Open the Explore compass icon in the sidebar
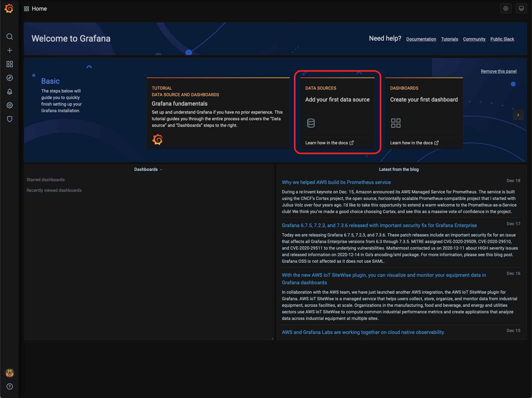The height and width of the screenshot is (398, 532). 10,78
